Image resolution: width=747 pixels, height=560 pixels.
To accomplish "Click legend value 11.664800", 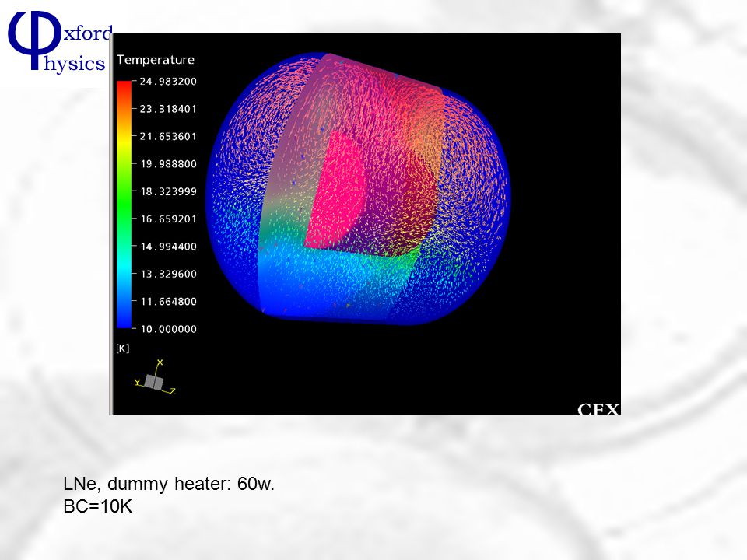I will tap(168, 302).
